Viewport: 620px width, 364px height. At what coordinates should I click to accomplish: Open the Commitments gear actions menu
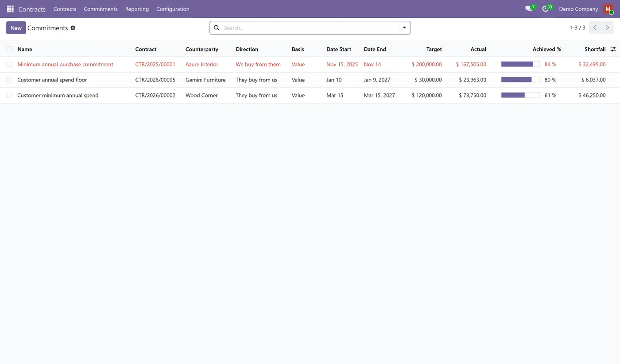tap(73, 28)
